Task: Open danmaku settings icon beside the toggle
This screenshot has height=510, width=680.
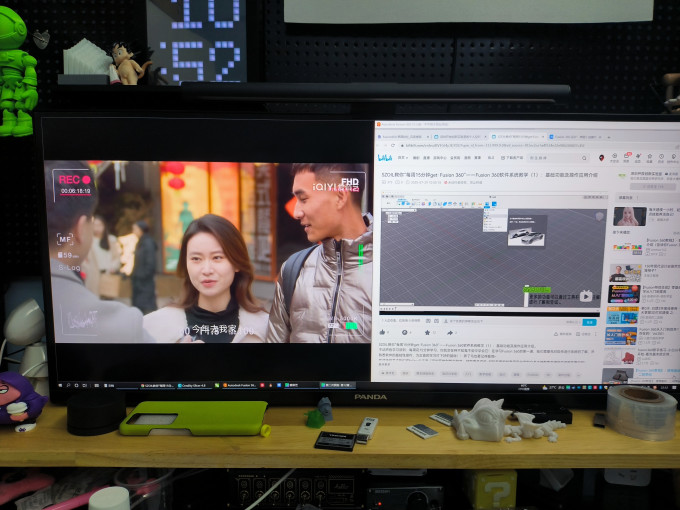Action: [x=436, y=321]
